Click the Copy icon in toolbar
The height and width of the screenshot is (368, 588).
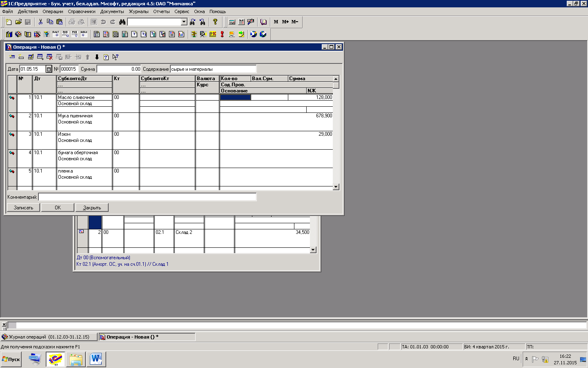(50, 22)
